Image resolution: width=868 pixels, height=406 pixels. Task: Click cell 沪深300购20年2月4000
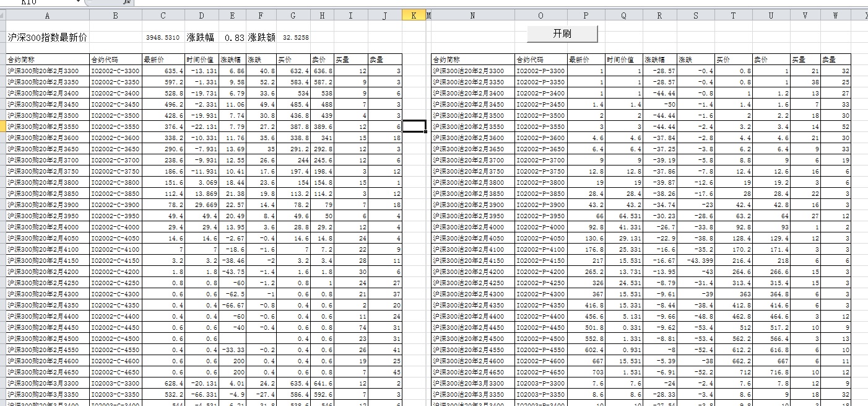47,227
